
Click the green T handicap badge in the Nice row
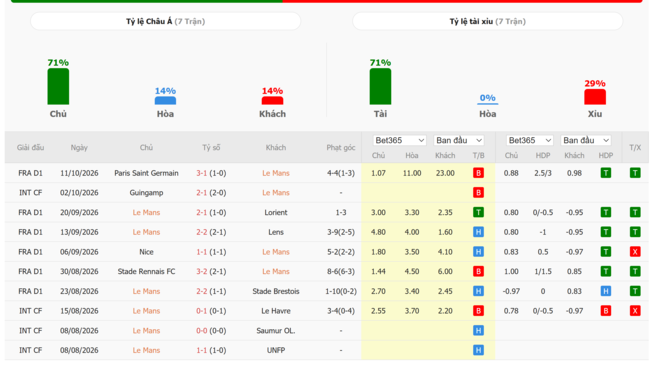[x=606, y=252]
